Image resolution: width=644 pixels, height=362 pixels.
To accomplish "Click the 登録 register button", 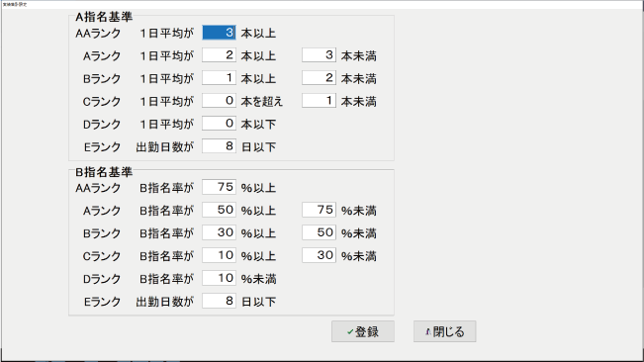I will point(363,331).
